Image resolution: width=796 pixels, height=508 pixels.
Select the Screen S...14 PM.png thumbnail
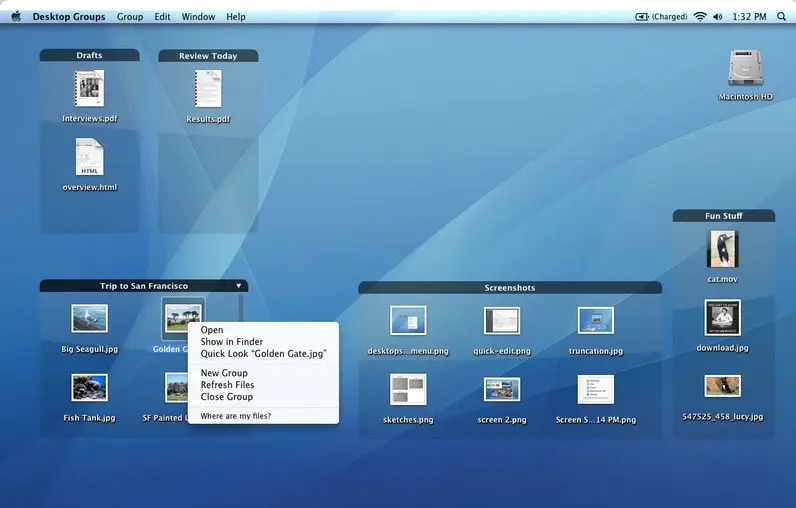click(595, 389)
